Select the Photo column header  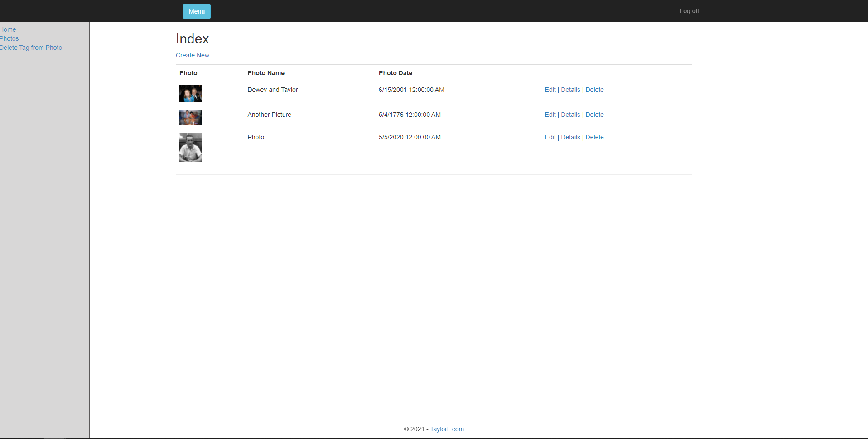point(188,73)
